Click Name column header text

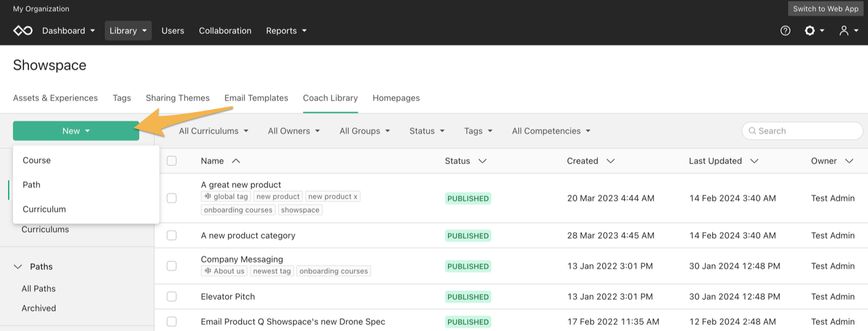tap(212, 161)
